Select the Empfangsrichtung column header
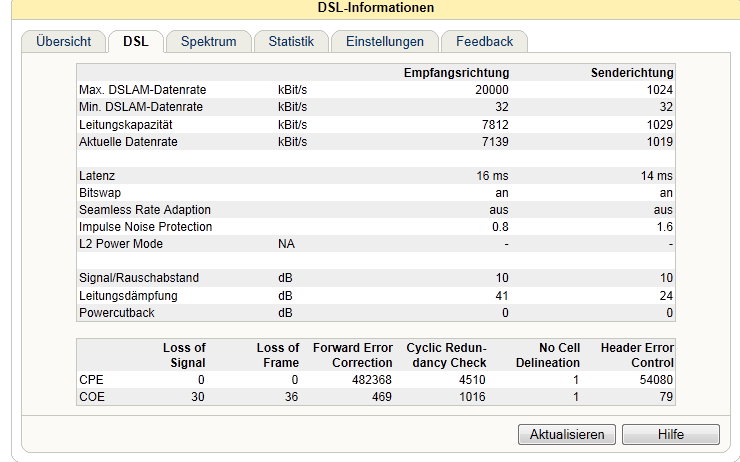The height and width of the screenshot is (462, 740). pyautogui.click(x=456, y=73)
